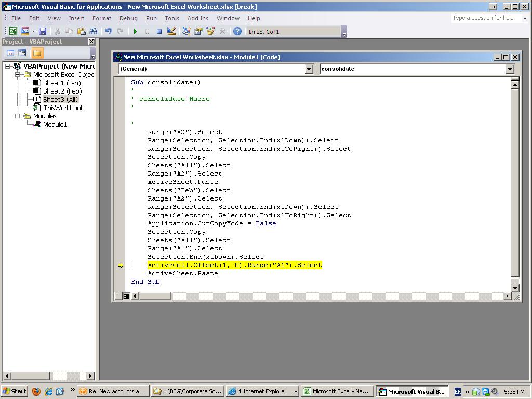Click the Break pause icon
Viewport: 532px width, 399px height.
pos(147,31)
